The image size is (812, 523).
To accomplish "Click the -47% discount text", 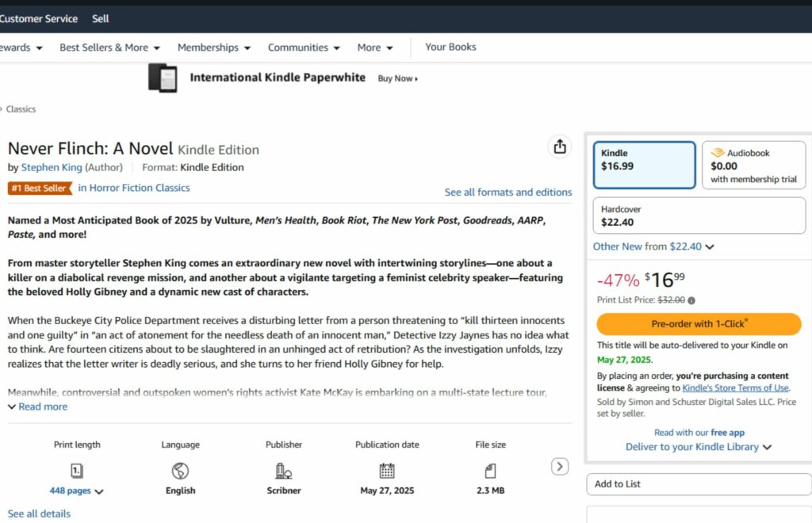I will 619,281.
